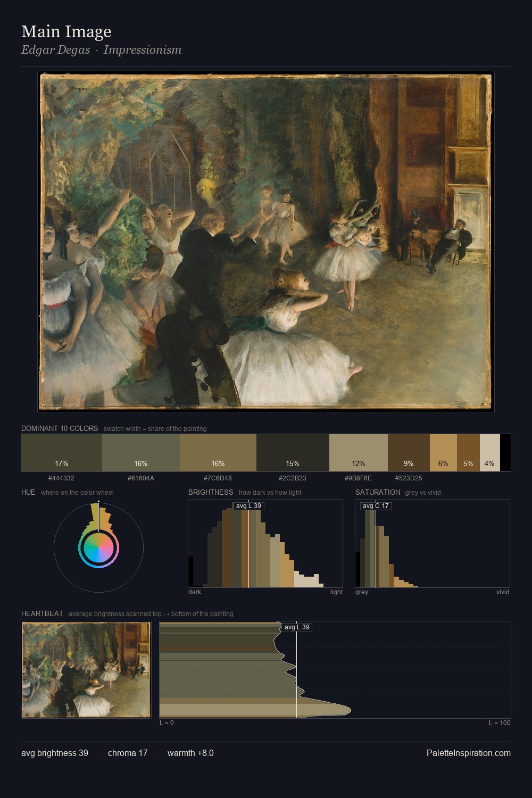Click the 'avg L 39' label in Heartbeat chart

pyautogui.click(x=297, y=627)
